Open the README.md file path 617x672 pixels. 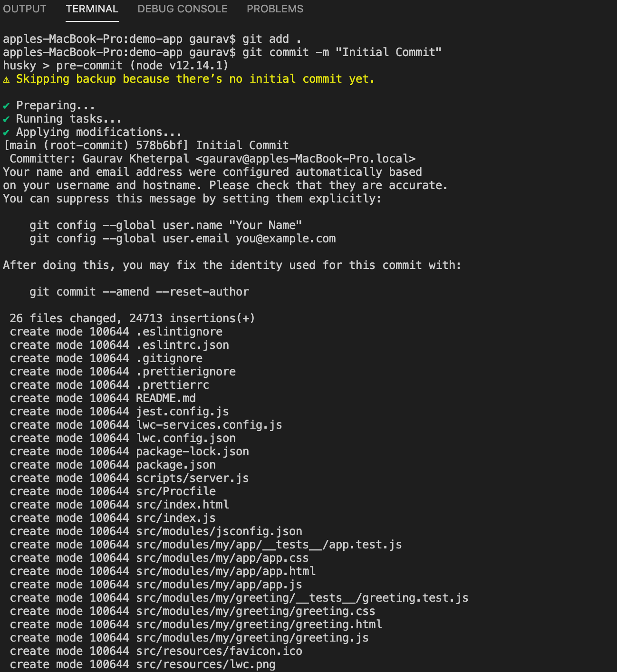pyautogui.click(x=165, y=398)
